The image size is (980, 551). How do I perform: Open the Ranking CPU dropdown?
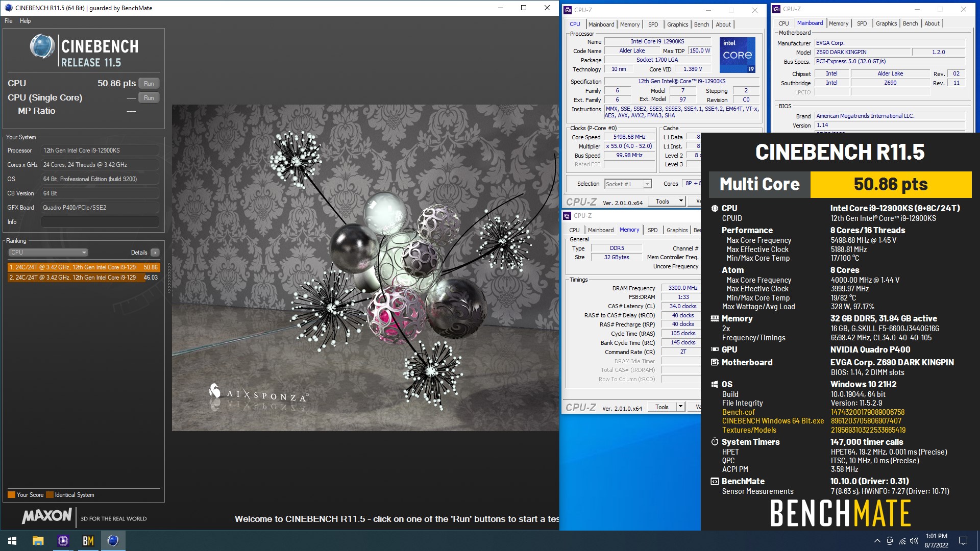tap(48, 253)
